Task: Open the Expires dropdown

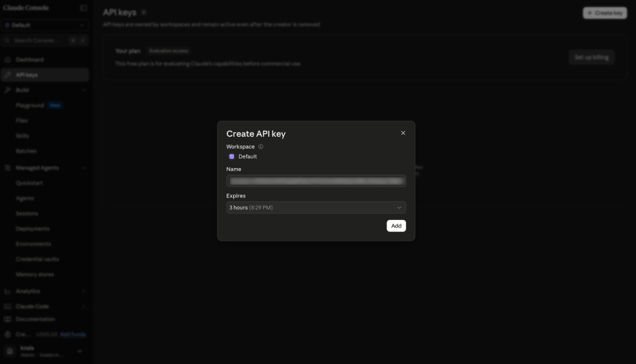Action: coord(316,208)
